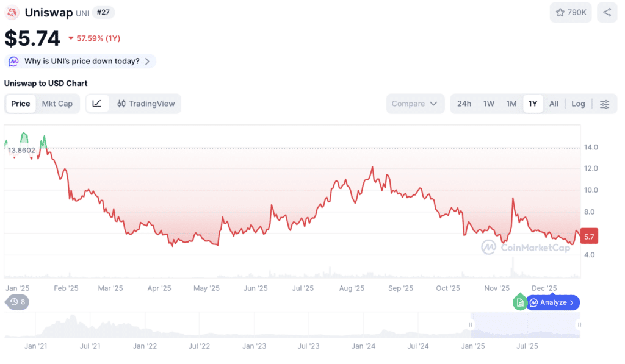
Task: Click the 57.59% (1Y) change indicator
Action: point(95,38)
